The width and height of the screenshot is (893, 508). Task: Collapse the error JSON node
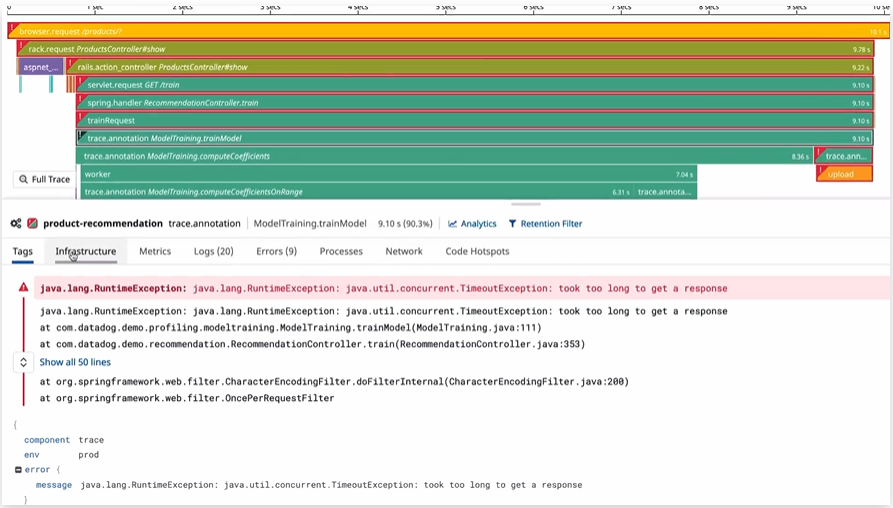[x=18, y=470]
